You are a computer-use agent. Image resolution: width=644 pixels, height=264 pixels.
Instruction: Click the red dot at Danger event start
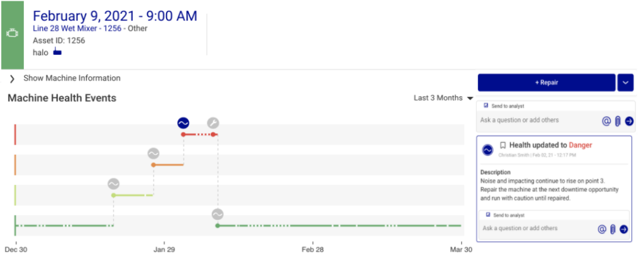point(183,135)
